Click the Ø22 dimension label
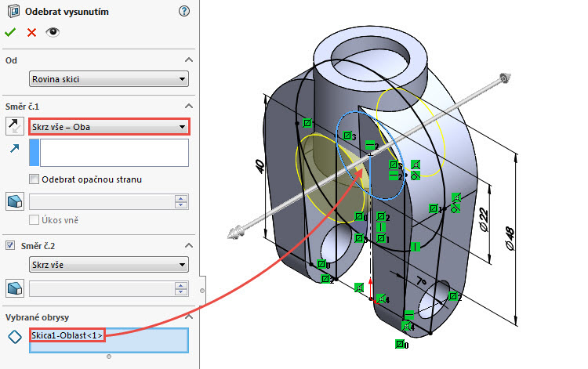The width and height of the screenshot is (588, 369). 484,220
